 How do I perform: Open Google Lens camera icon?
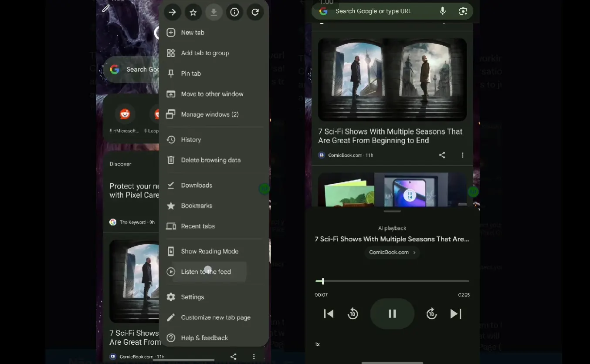coord(463,11)
